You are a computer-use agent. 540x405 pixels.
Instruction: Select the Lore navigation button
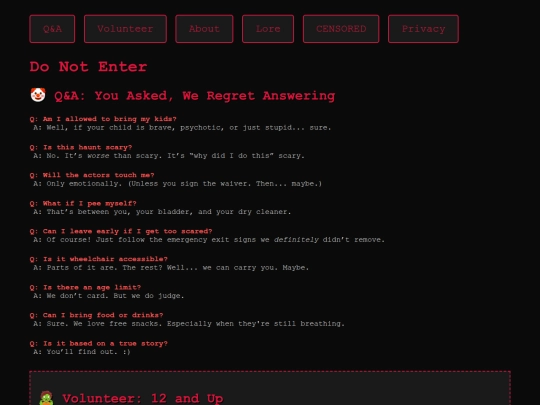[x=268, y=29]
